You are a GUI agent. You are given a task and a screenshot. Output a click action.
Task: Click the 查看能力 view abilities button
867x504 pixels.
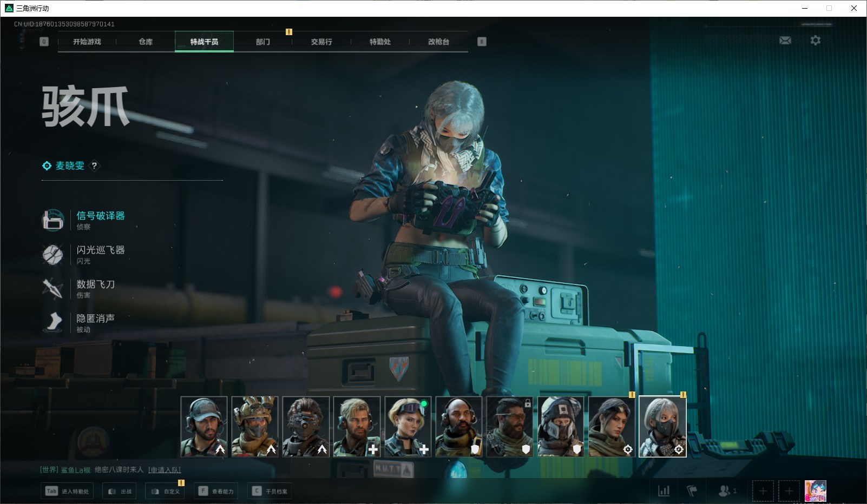coord(216,491)
